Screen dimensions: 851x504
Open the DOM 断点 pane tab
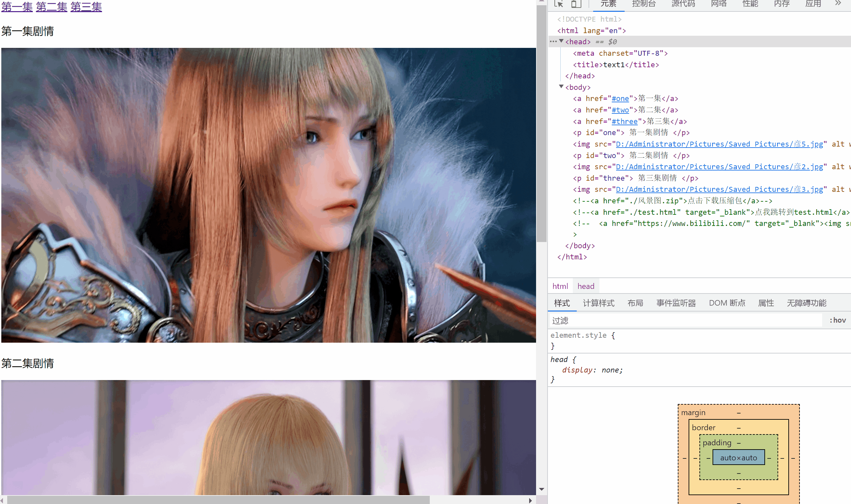pos(727,303)
